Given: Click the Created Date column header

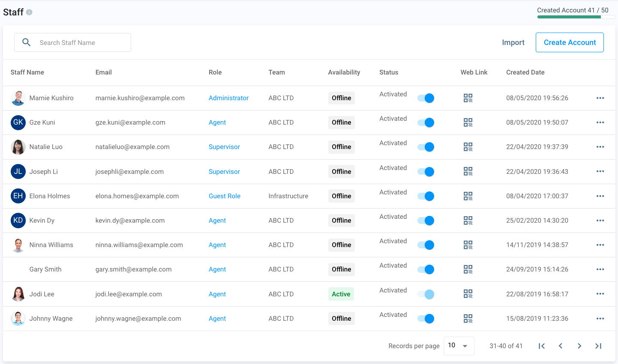Looking at the screenshot, I should coord(525,72).
